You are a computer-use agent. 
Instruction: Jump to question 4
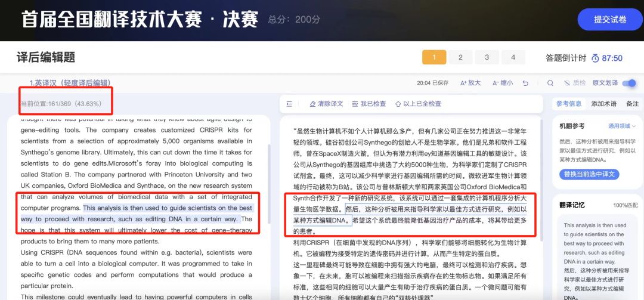513,57
